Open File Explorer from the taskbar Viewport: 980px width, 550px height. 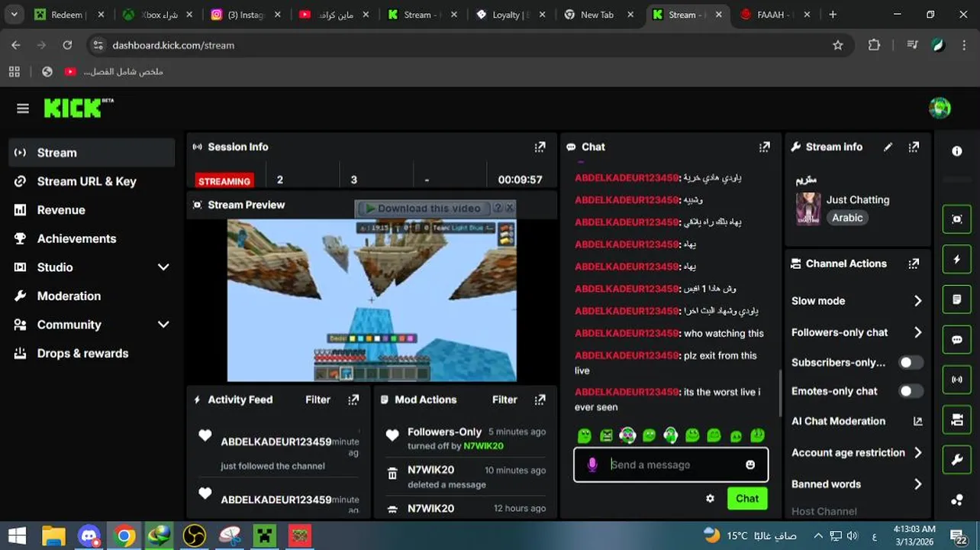(53, 535)
